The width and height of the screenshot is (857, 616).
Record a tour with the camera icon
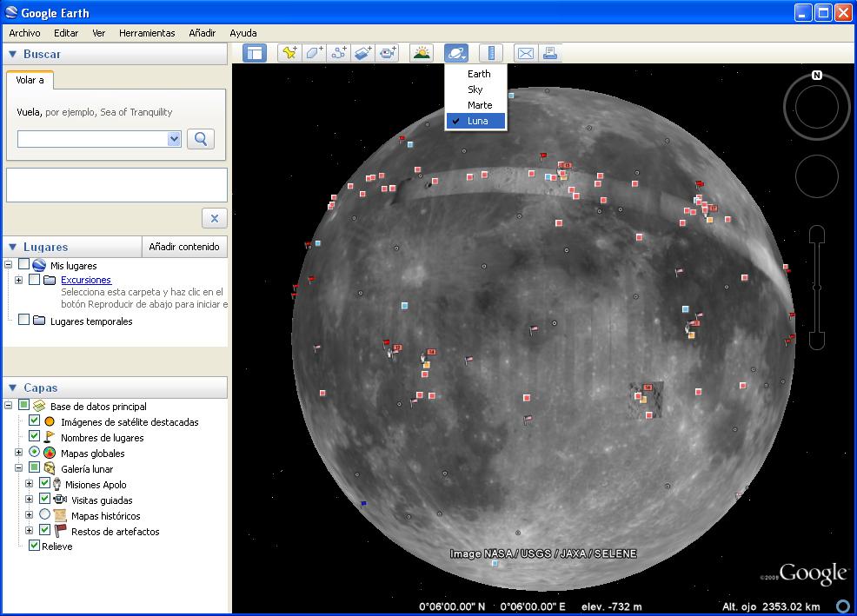(x=388, y=53)
